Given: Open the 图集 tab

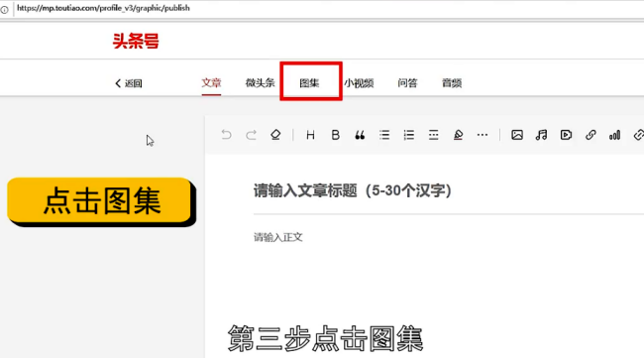Looking at the screenshot, I should click(309, 83).
